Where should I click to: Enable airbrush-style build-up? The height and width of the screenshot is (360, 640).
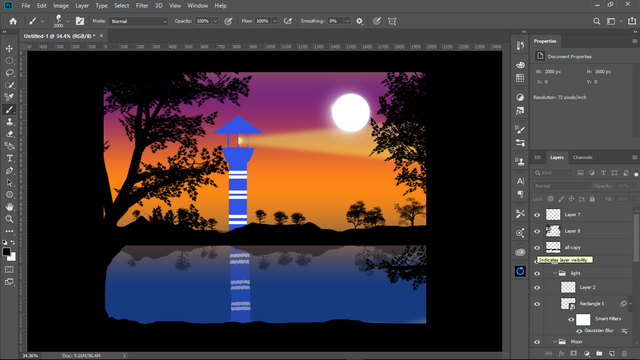click(x=288, y=21)
